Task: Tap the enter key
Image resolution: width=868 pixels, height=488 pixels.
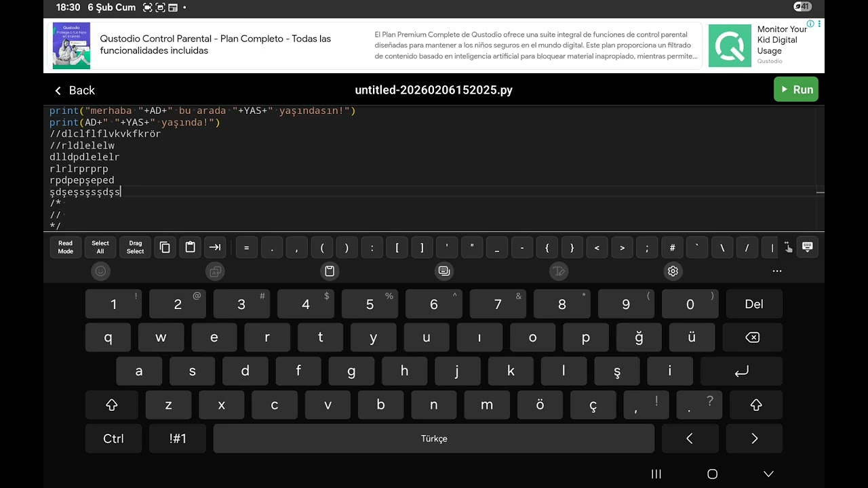Action: pos(742,371)
